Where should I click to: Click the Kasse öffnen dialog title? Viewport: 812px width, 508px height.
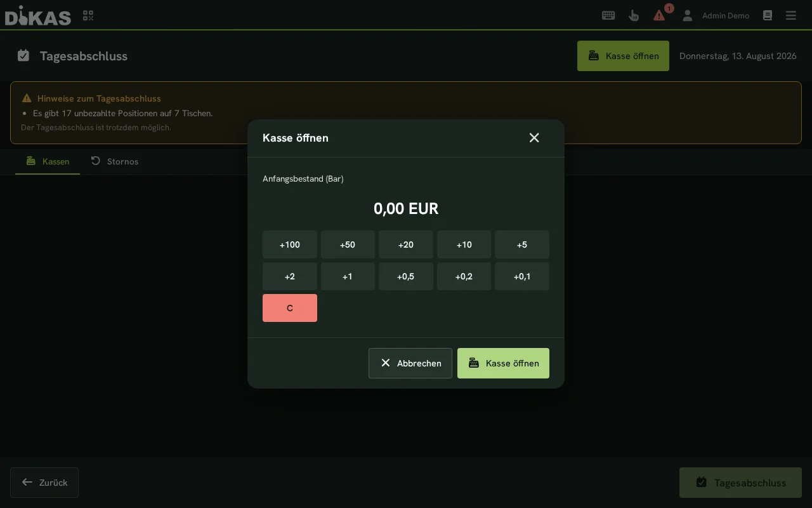coord(296,138)
